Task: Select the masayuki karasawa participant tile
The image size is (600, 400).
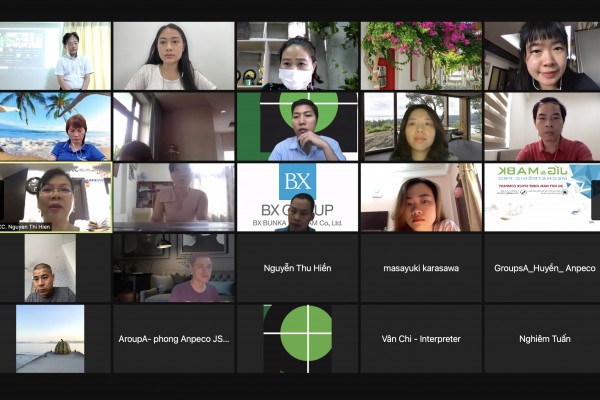Action: (x=421, y=268)
